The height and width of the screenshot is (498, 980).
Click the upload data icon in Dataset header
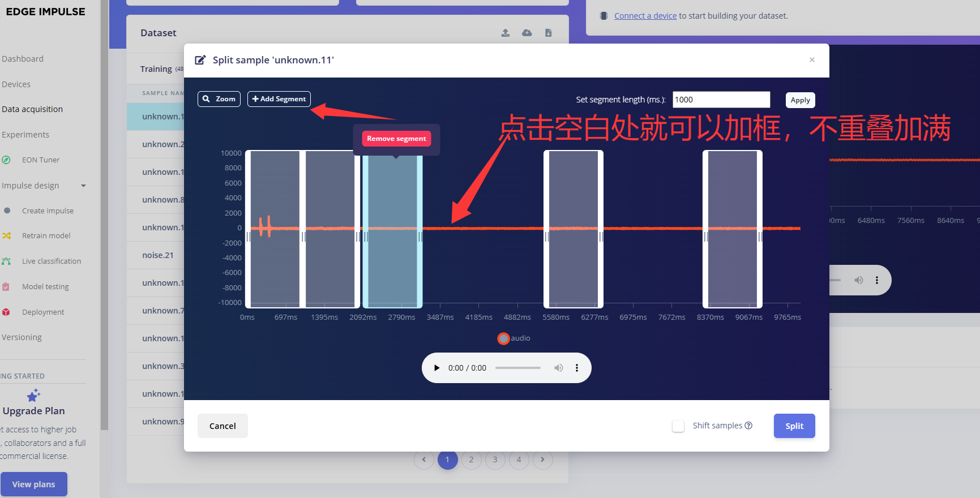[506, 33]
